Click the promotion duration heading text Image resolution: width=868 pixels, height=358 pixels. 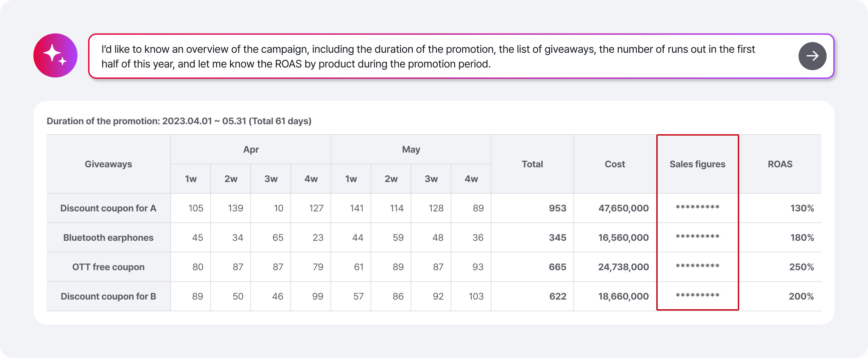[179, 121]
